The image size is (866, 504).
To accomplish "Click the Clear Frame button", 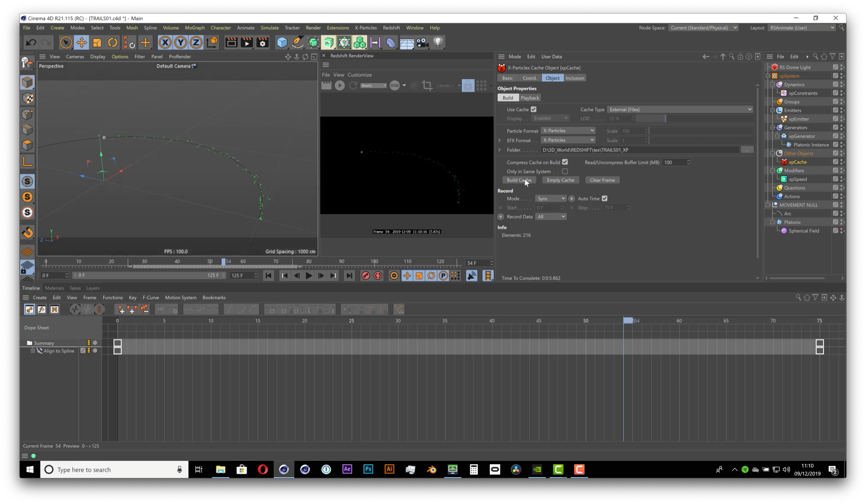I will point(602,180).
